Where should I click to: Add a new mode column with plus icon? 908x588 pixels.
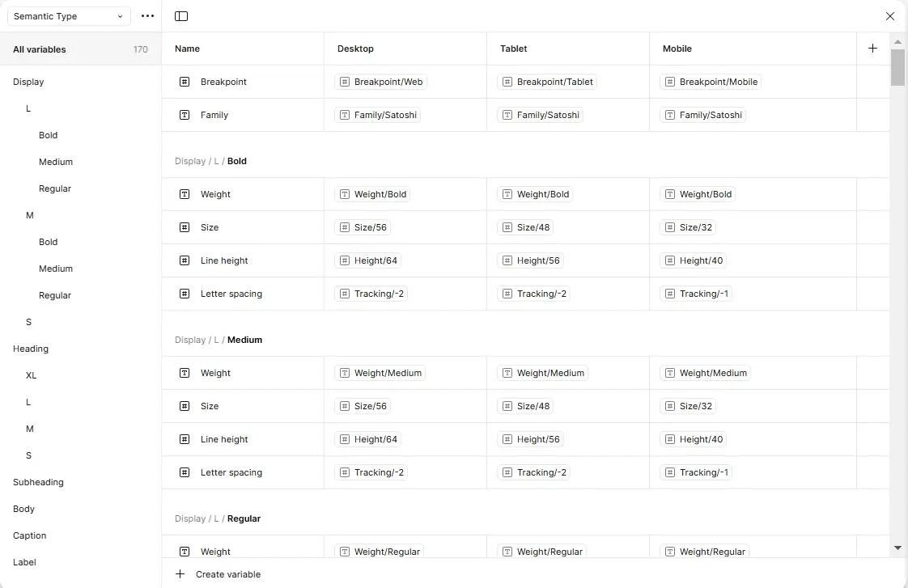[872, 49]
